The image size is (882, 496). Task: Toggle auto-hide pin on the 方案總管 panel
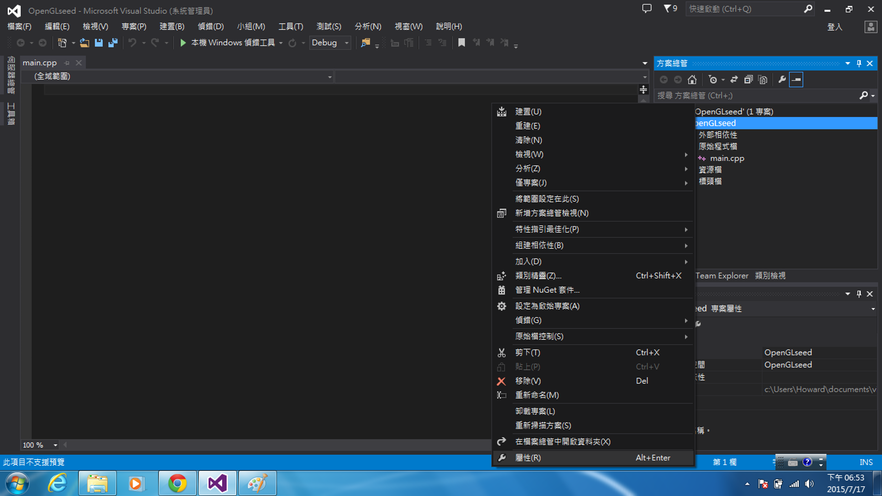859,64
